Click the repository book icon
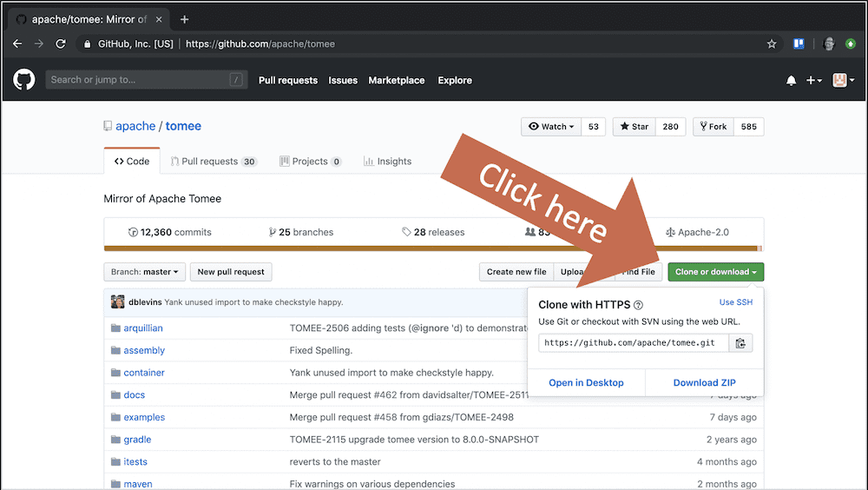Viewport: 868px width, 490px height. [x=108, y=126]
